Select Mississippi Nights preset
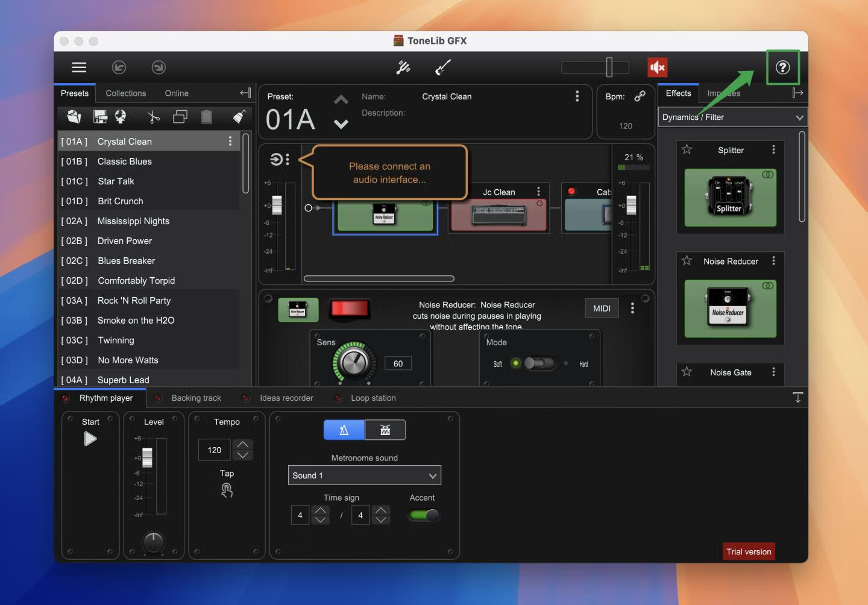The width and height of the screenshot is (868, 605). tap(149, 221)
